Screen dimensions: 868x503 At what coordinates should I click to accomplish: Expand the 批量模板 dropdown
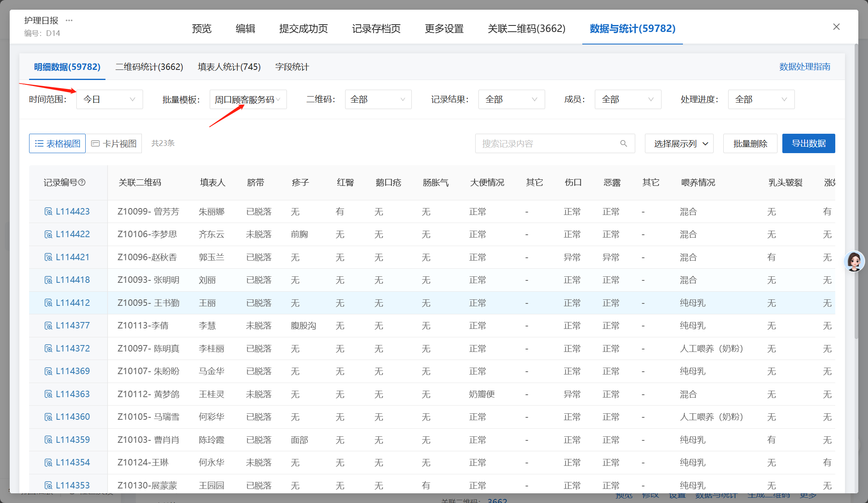248,99
